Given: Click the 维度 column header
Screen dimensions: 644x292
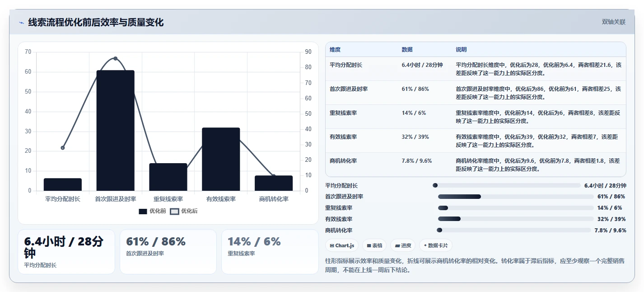Looking at the screenshot, I should 335,50.
